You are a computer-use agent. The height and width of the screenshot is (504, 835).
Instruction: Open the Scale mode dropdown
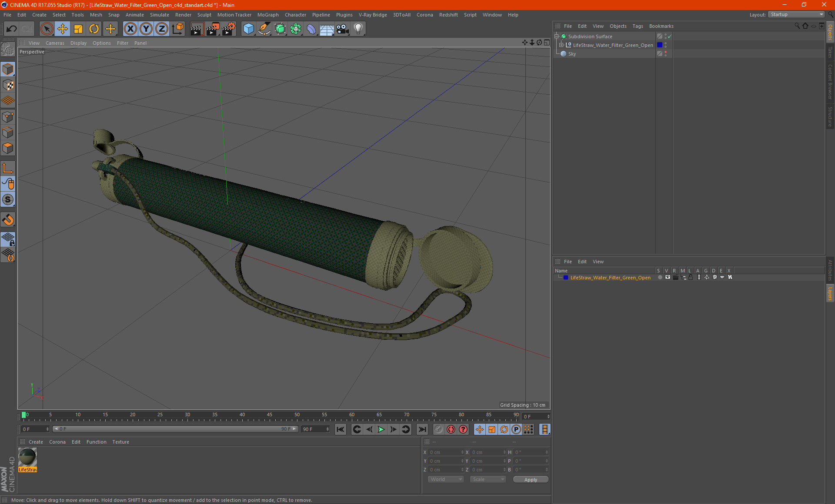pyautogui.click(x=488, y=479)
